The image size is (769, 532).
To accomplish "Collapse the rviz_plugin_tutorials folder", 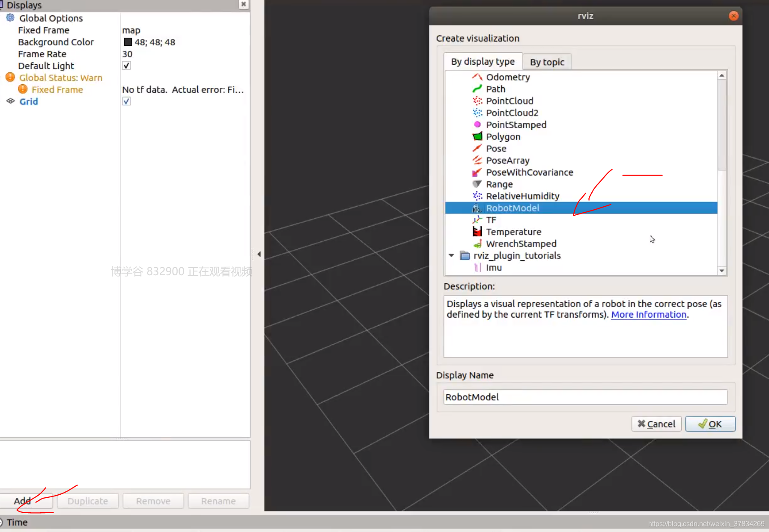I will [x=451, y=256].
